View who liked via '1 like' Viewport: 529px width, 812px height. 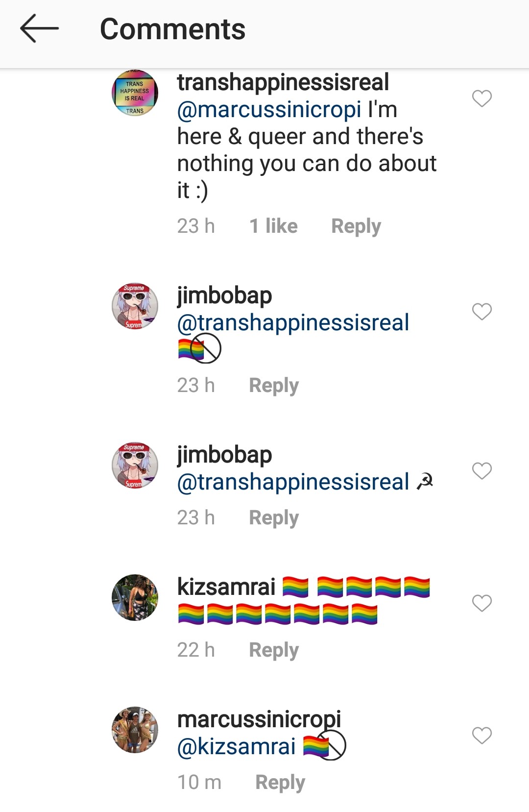tap(273, 226)
